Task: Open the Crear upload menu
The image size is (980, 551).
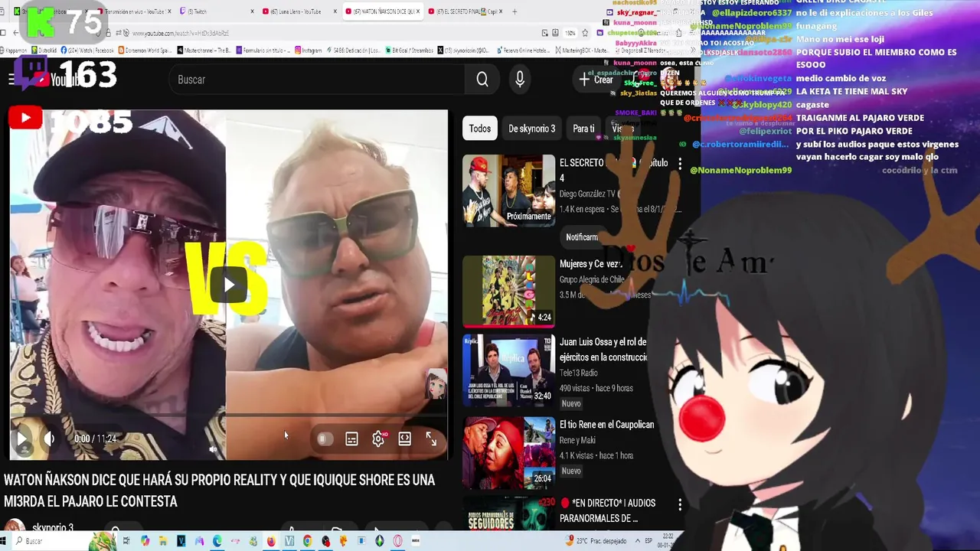Action: coord(596,80)
